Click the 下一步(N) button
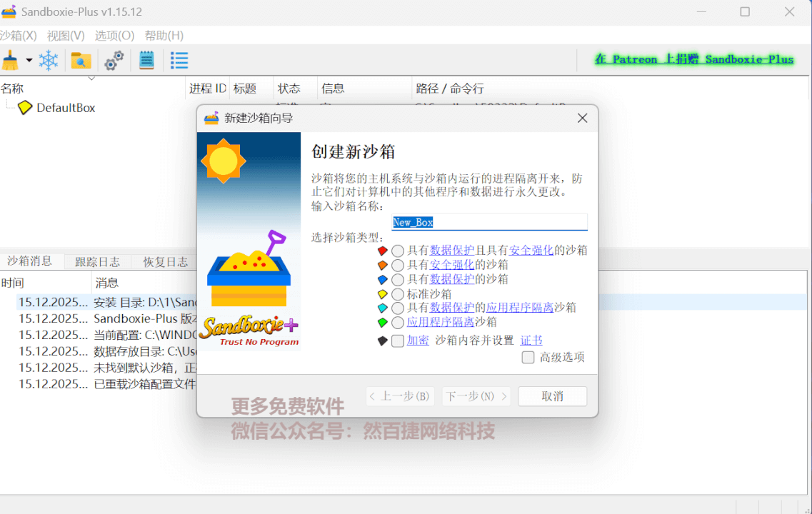The height and width of the screenshot is (514, 812). coord(476,396)
